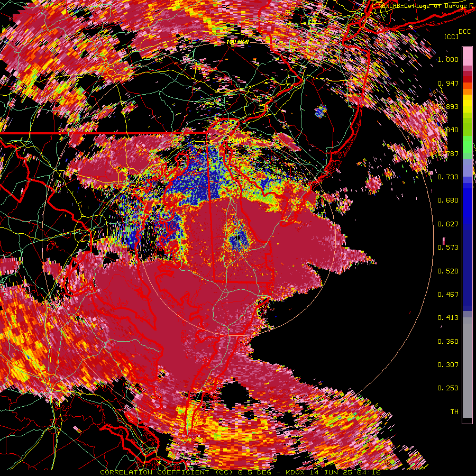Click the 0.573 scale label
476x476 pixels.
coord(448,248)
